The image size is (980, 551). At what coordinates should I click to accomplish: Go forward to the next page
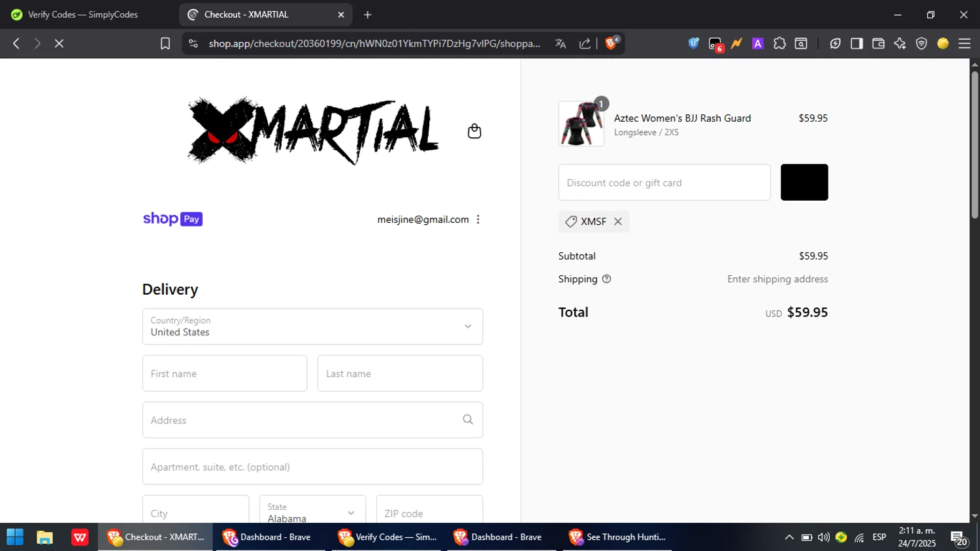37,43
